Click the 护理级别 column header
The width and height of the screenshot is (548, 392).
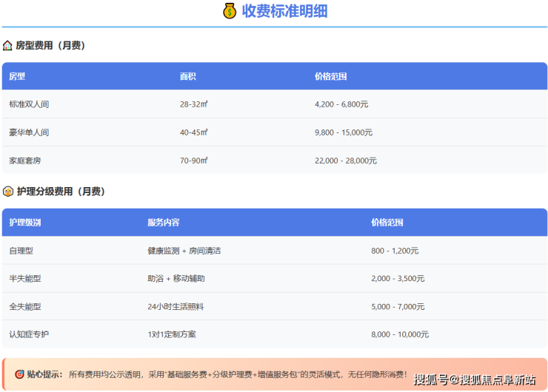pos(25,222)
